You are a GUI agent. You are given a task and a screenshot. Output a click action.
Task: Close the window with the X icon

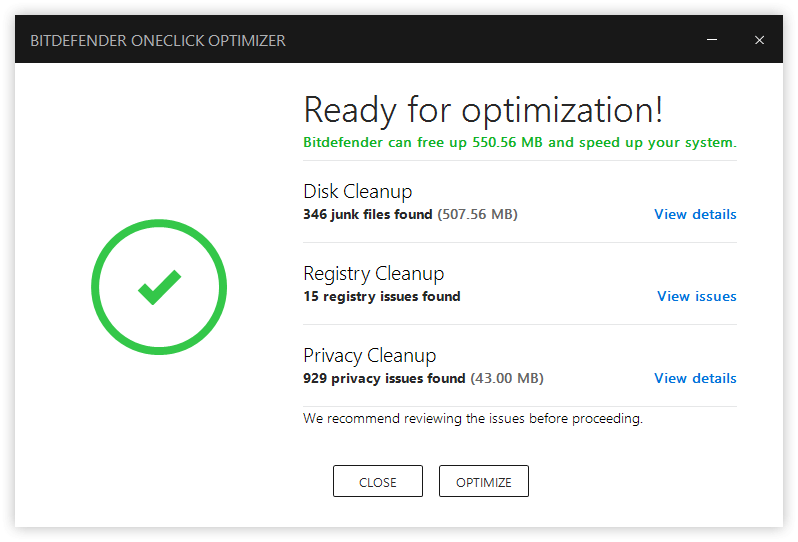pos(760,40)
